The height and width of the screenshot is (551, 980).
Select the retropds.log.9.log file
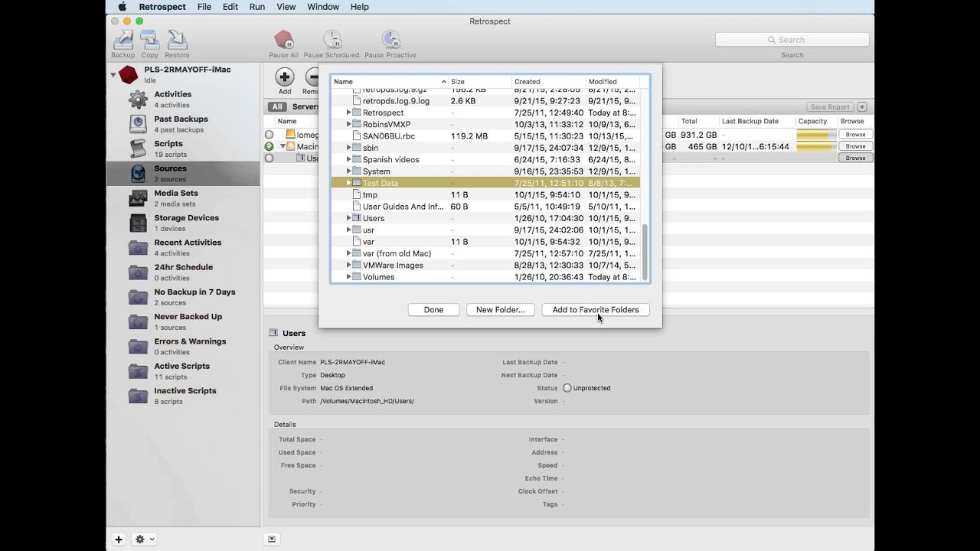point(485,101)
